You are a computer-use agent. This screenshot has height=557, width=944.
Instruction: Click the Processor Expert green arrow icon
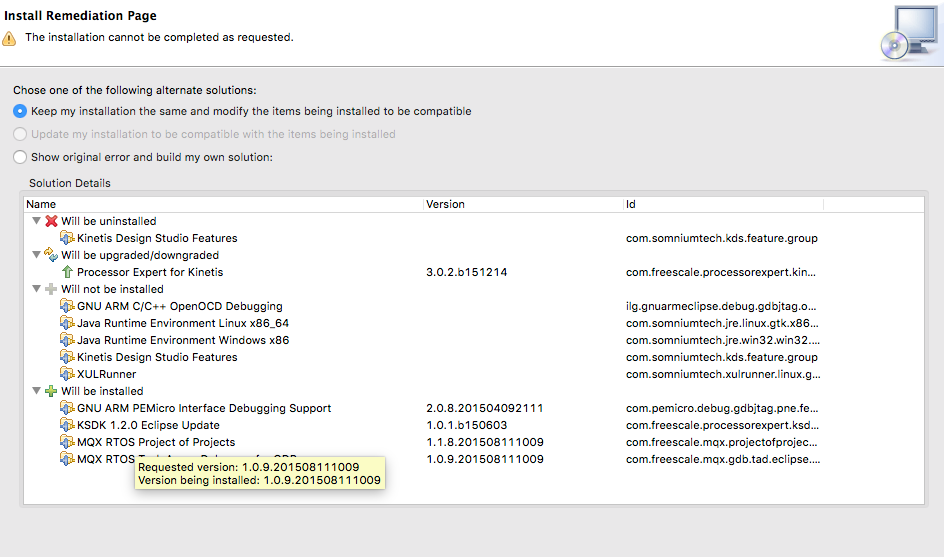pyautogui.click(x=67, y=272)
